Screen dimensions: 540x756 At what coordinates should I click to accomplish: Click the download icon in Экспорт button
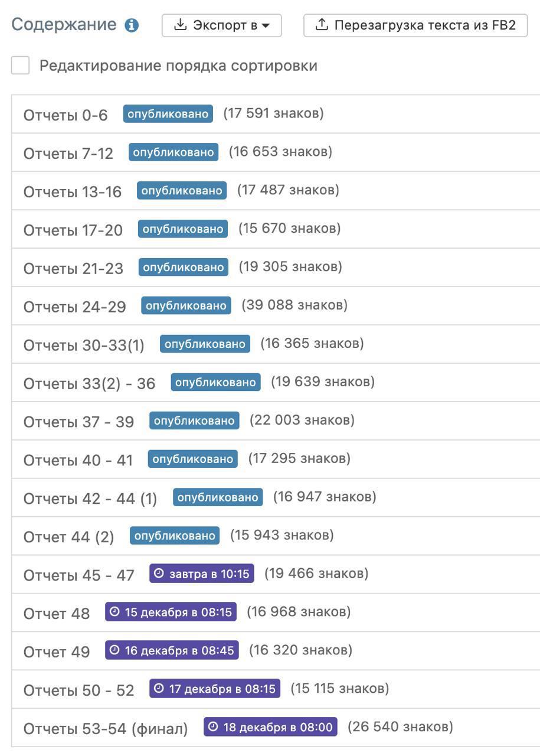tap(180, 25)
